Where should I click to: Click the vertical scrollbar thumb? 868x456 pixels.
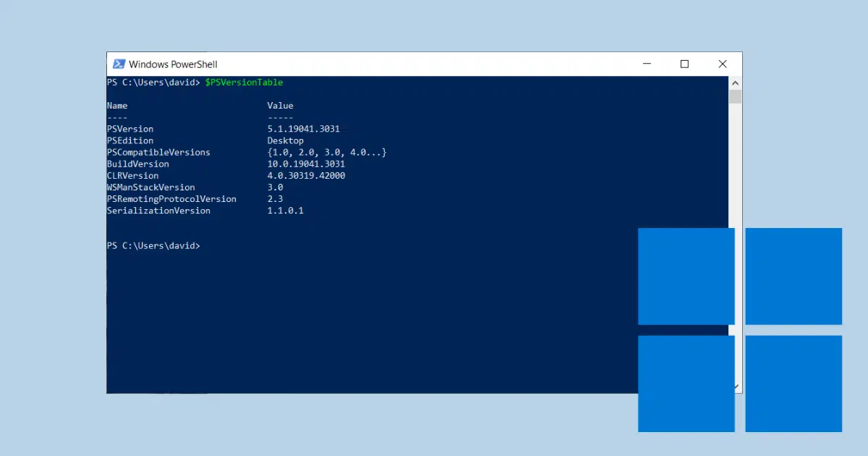coord(736,97)
